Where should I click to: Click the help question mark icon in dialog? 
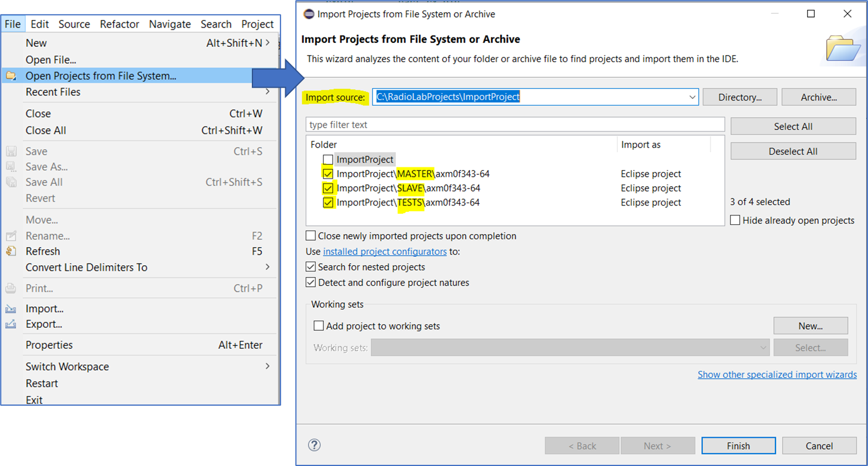click(315, 445)
